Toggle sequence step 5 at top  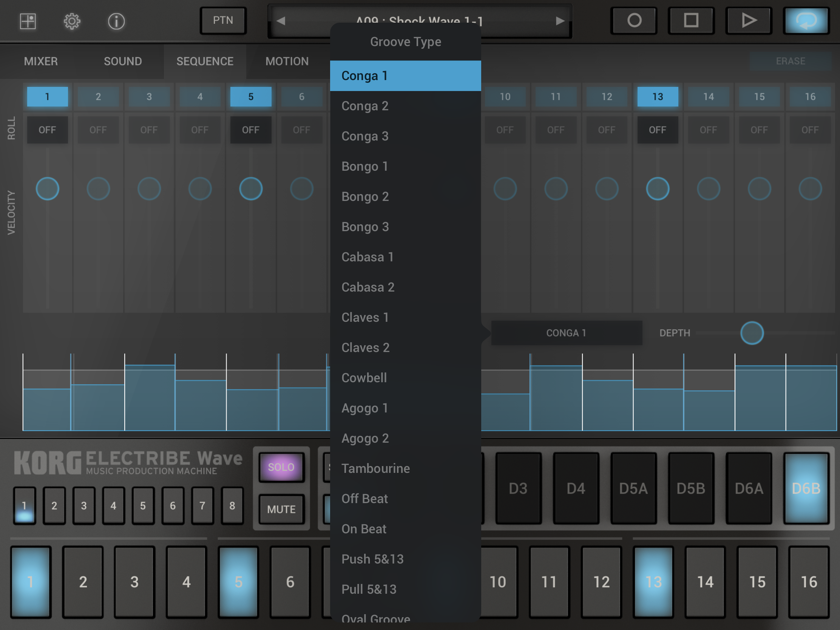click(x=251, y=96)
